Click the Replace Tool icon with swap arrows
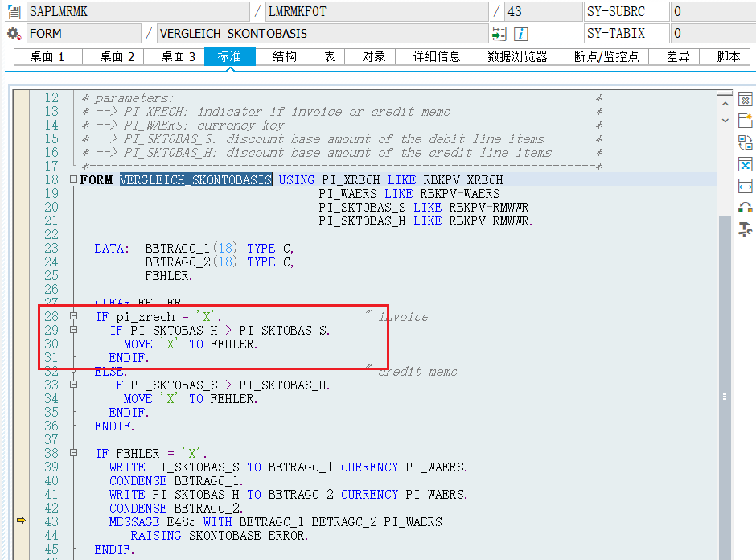The image size is (756, 560). coord(745,142)
